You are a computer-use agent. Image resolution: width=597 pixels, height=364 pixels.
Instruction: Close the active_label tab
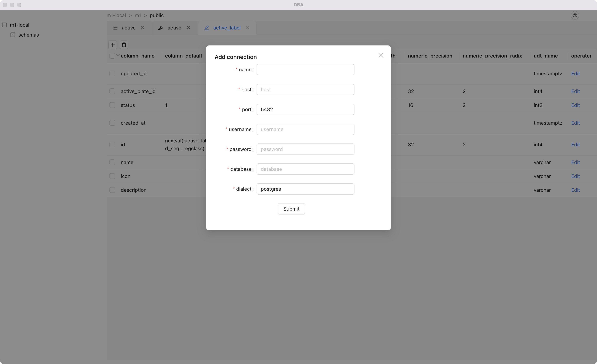(248, 28)
